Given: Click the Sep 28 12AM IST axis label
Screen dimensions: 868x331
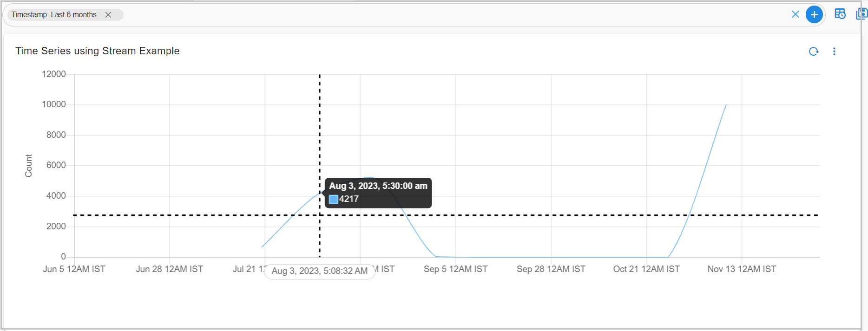Looking at the screenshot, I should coord(551,269).
